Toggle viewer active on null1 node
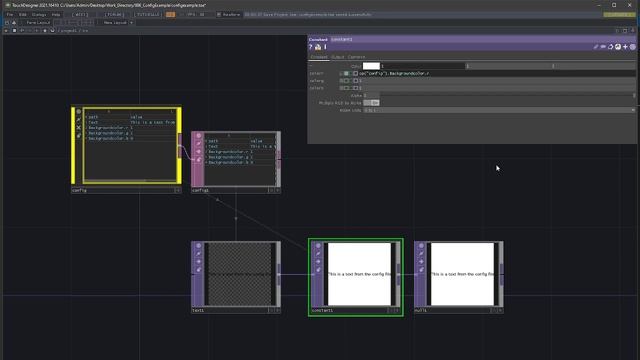This screenshot has width=640, height=360. pos(421,246)
